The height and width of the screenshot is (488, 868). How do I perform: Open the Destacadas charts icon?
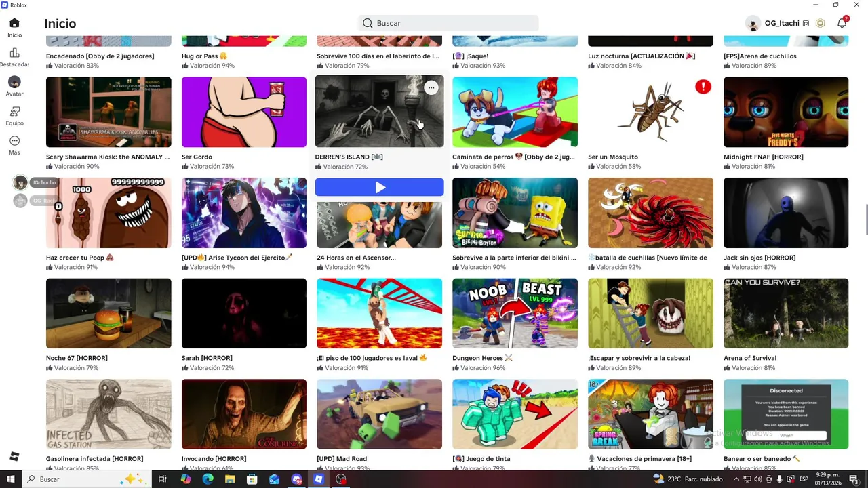tap(14, 53)
